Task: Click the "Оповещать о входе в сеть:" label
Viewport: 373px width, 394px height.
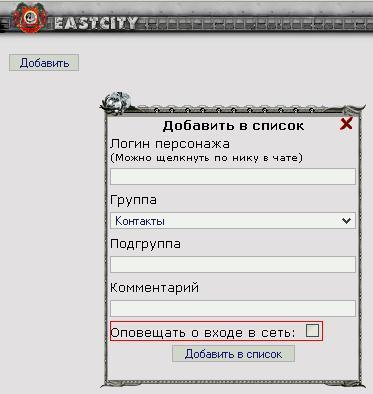Action: pos(203,333)
